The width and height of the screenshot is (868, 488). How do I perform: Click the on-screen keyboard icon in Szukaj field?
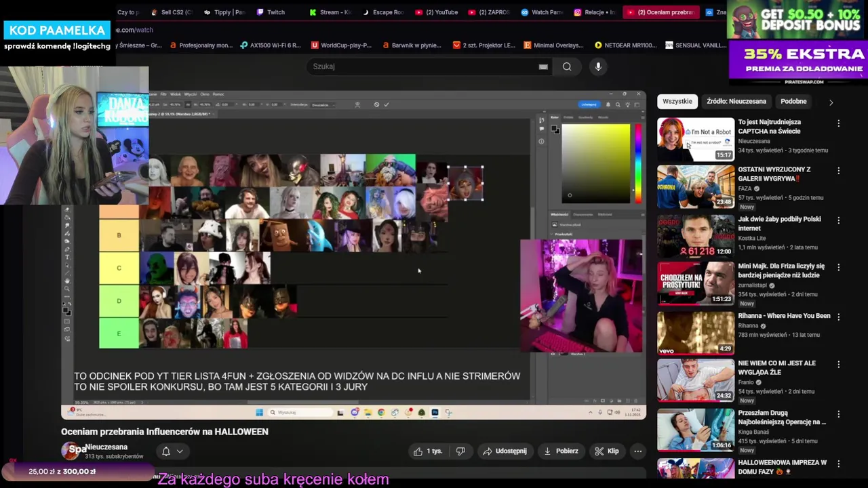coord(543,66)
